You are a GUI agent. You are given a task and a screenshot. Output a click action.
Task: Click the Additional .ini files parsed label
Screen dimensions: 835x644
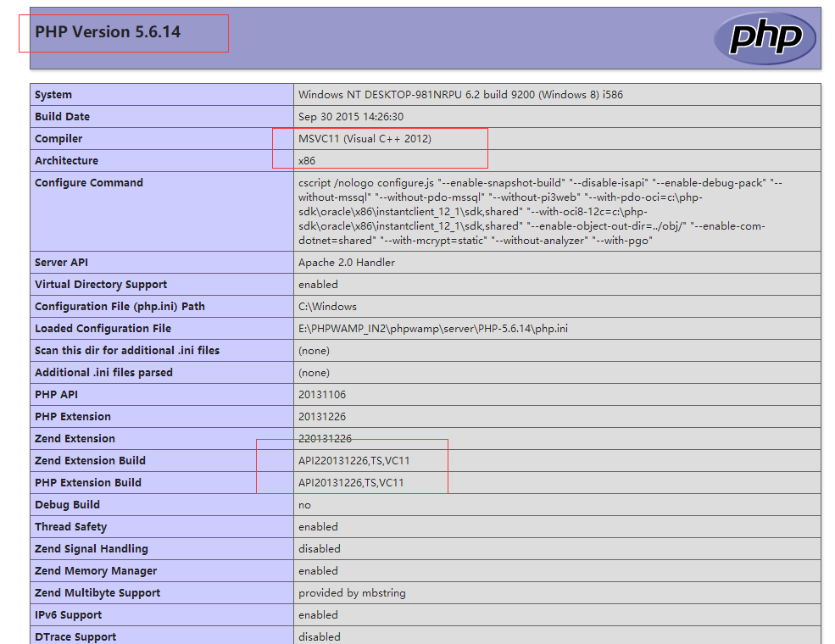(103, 373)
